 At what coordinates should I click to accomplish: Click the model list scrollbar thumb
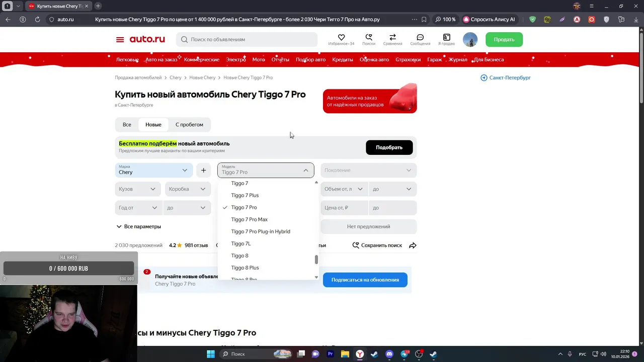point(316,259)
